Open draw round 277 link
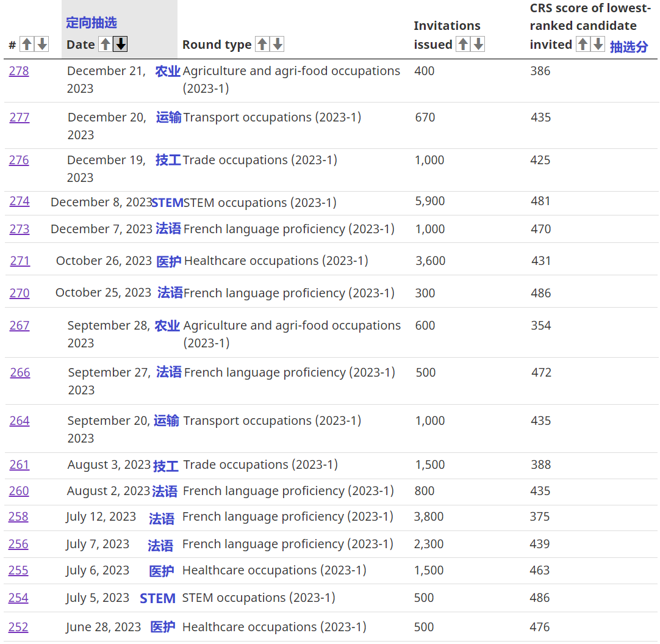This screenshot has width=660, height=644. [20, 117]
